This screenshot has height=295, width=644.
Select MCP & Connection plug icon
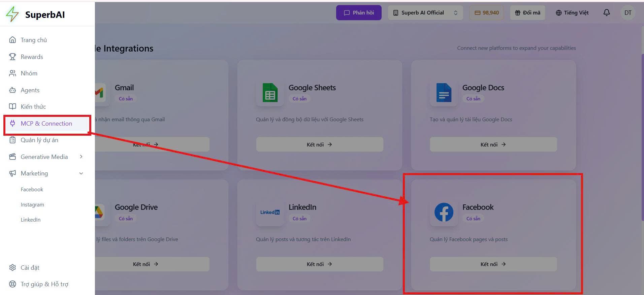click(12, 123)
